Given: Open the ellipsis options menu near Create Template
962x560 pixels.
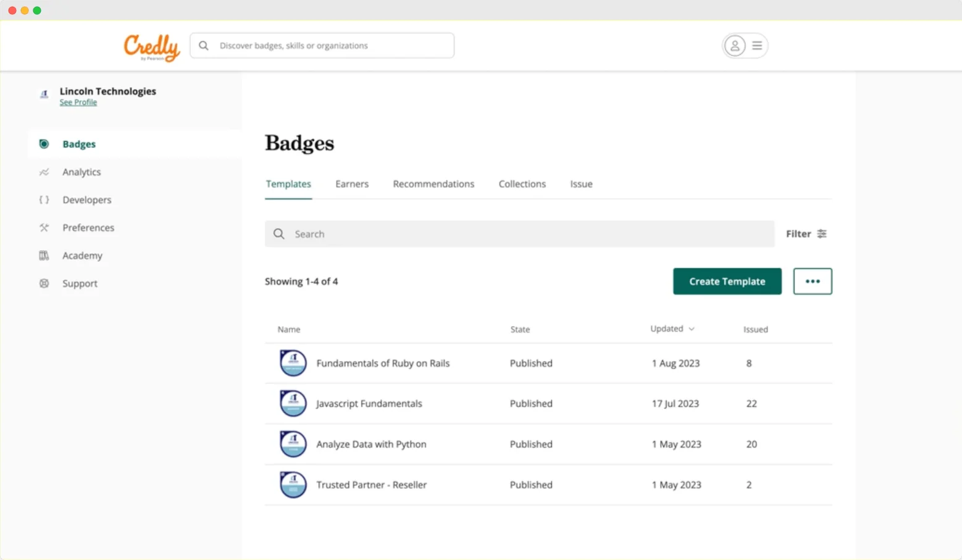Looking at the screenshot, I should (x=812, y=281).
